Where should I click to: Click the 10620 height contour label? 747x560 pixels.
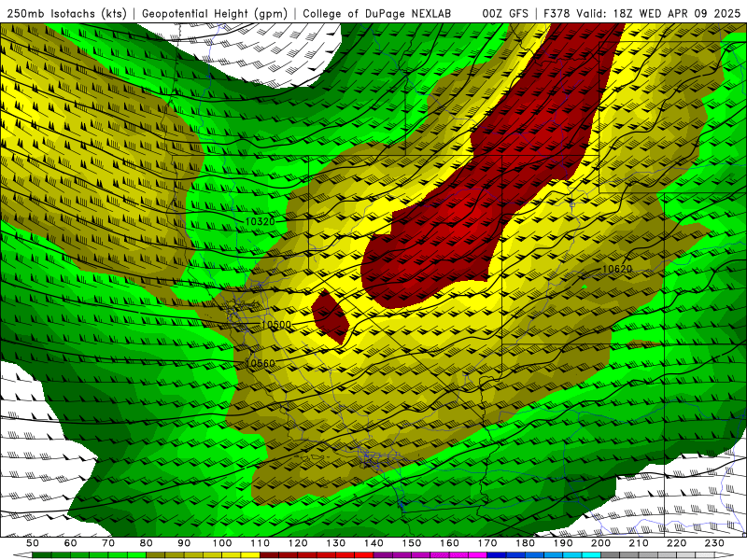tap(617, 269)
